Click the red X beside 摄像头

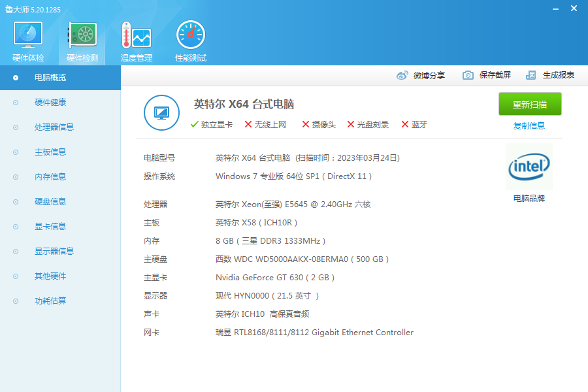point(305,124)
